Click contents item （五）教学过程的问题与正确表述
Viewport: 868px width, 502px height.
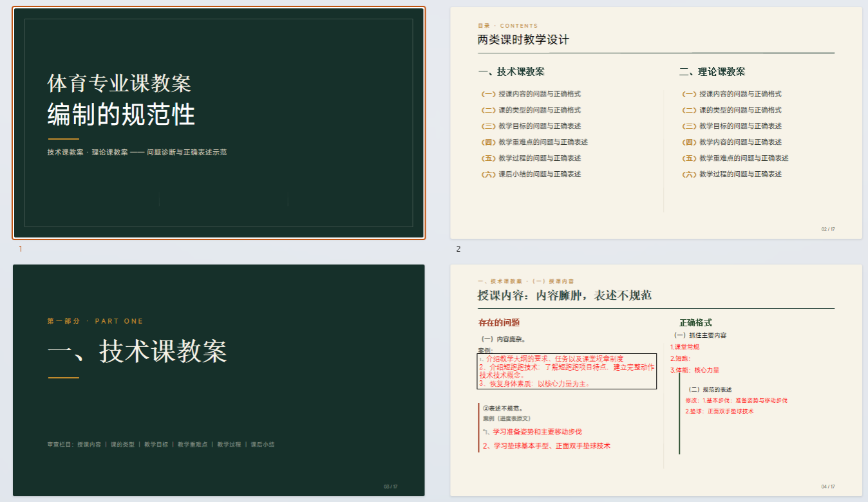pyautogui.click(x=531, y=158)
